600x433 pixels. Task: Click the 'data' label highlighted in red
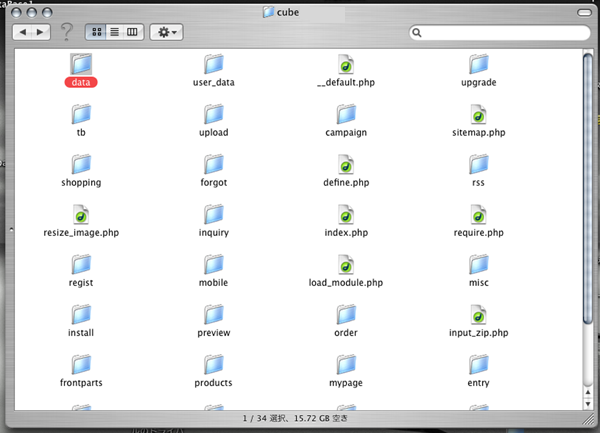(x=81, y=82)
